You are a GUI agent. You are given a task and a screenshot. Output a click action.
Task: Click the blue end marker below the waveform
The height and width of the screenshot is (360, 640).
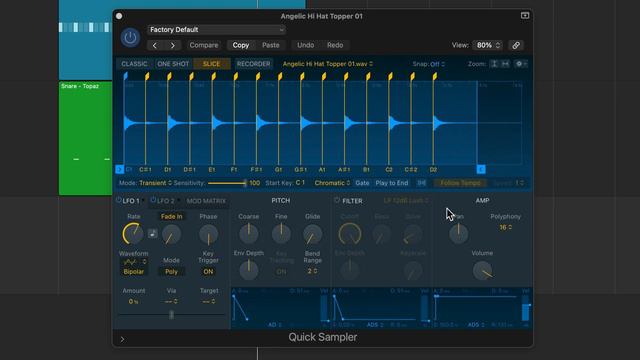pyautogui.click(x=481, y=169)
